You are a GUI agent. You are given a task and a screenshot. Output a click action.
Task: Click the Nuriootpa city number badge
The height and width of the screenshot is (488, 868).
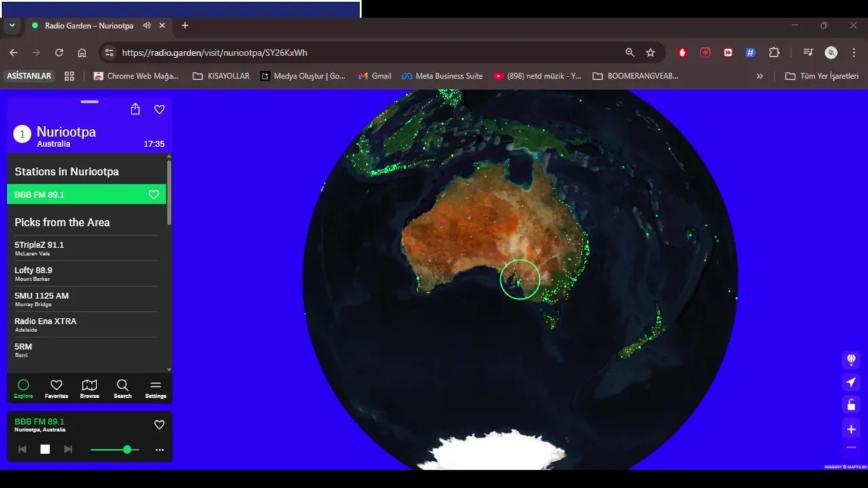[22, 134]
